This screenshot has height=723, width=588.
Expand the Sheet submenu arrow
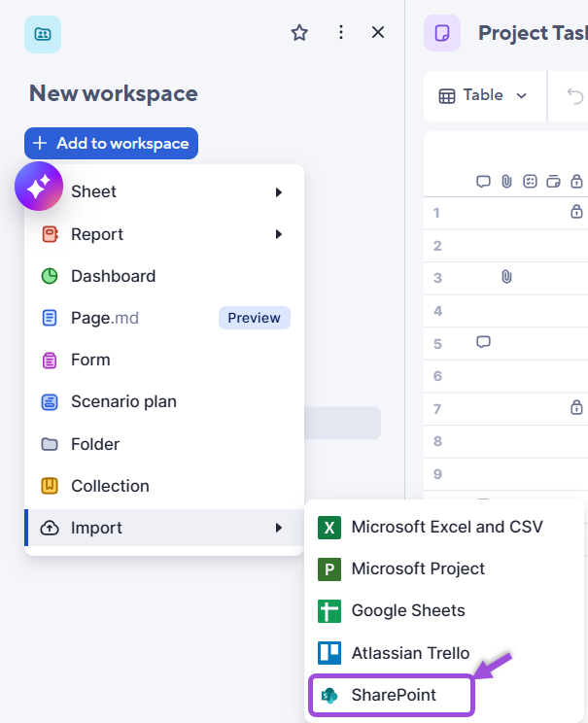click(x=279, y=192)
